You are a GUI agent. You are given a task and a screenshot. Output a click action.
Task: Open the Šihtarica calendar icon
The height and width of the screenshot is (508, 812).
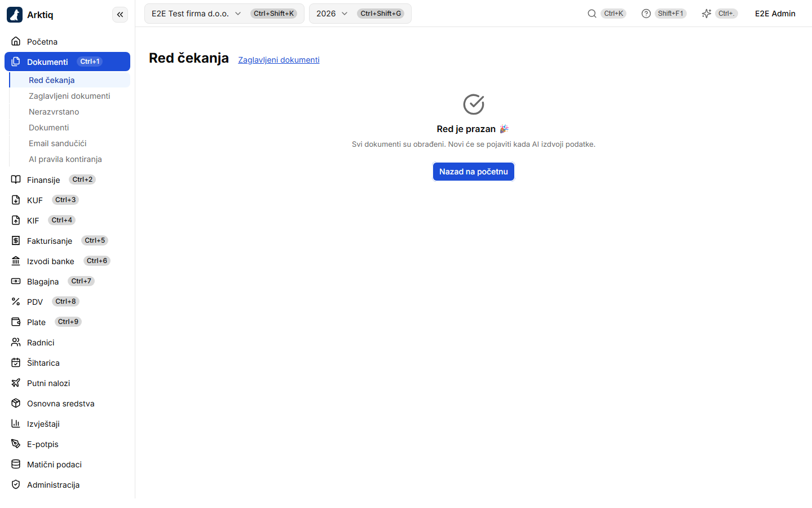pos(16,362)
